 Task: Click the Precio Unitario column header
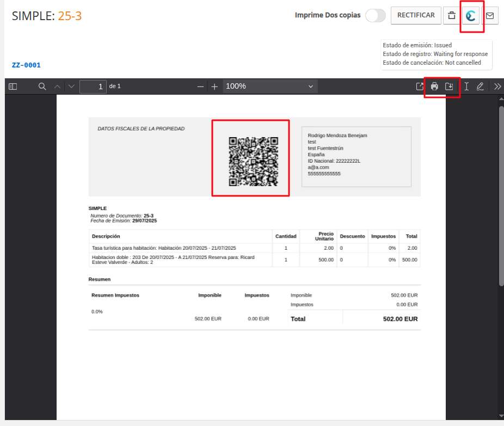click(324, 237)
